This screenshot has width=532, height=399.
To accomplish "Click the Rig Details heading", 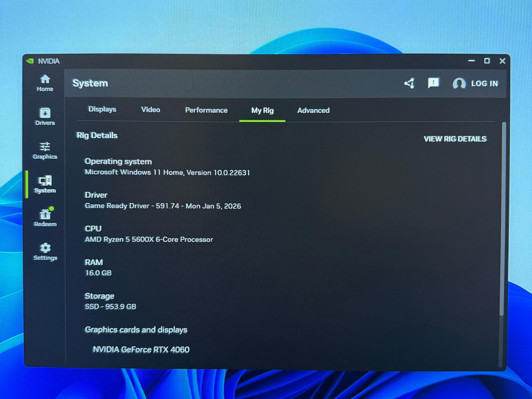I will (97, 135).
